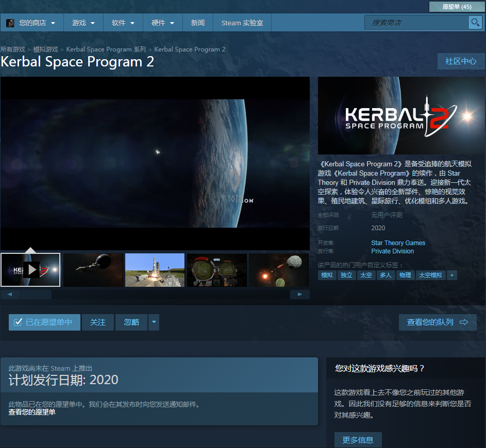Click the Kerbal Space Program 2 logo image
The height and width of the screenshot is (448, 486).
[401, 116]
